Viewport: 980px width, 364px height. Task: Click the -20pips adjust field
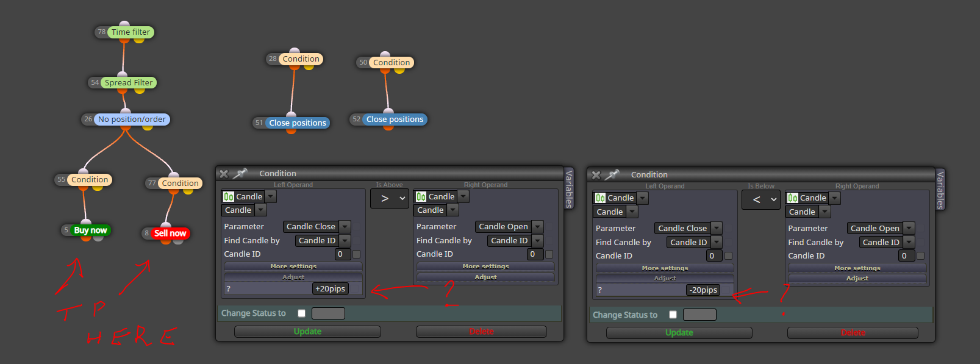[x=703, y=290]
